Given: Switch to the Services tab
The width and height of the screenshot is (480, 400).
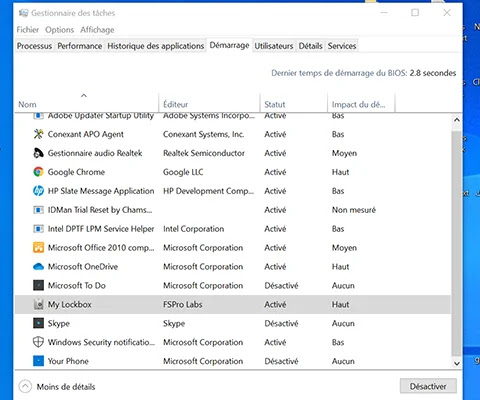Looking at the screenshot, I should (x=342, y=46).
